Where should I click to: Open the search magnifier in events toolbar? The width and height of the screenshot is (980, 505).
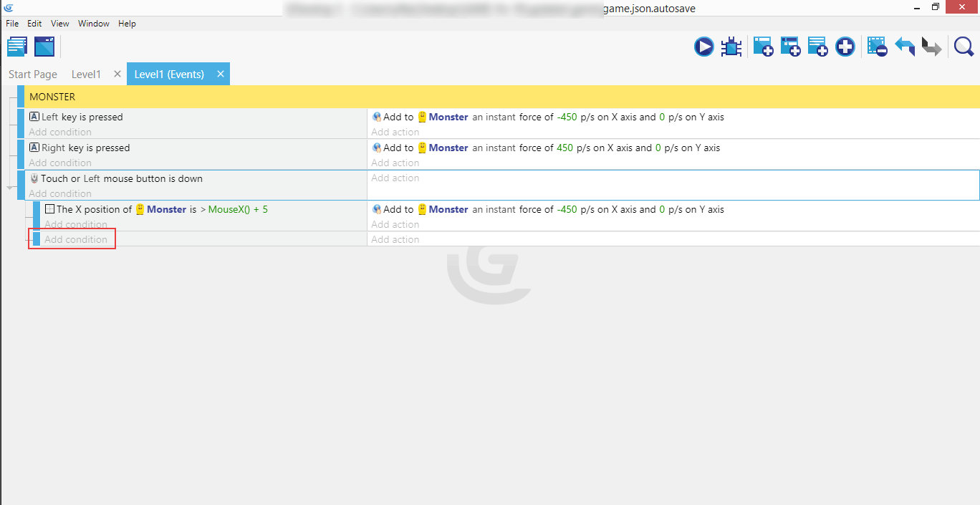(964, 47)
